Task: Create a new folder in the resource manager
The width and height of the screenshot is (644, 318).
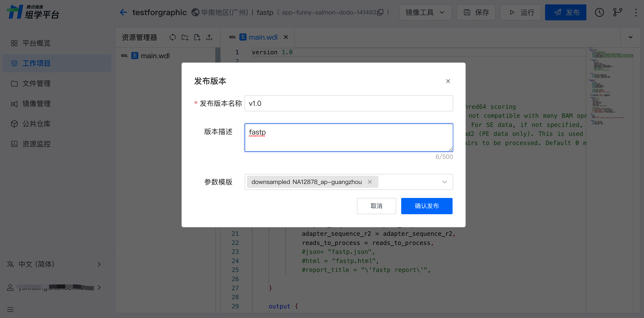Action: (185, 37)
